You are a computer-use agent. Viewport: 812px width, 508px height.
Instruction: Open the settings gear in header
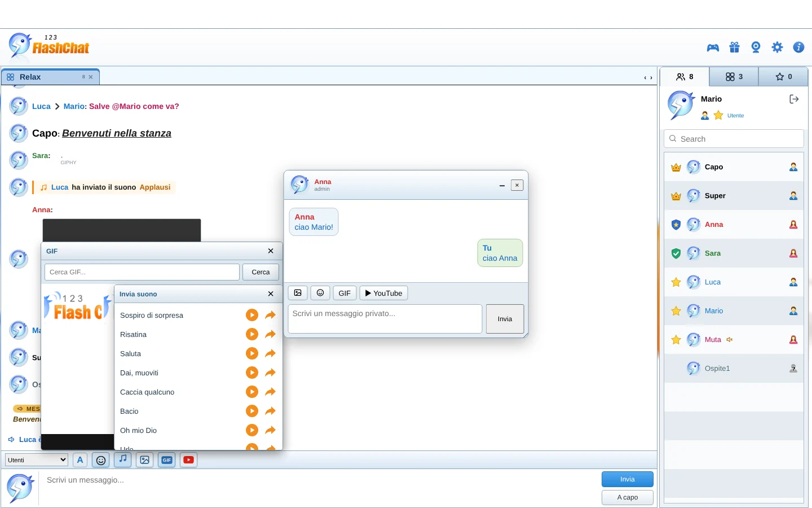tap(778, 47)
